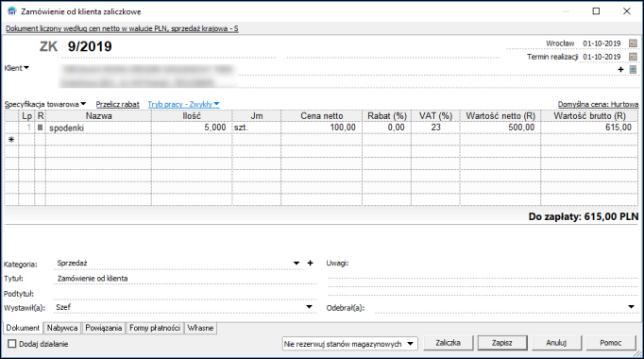The height and width of the screenshot is (359, 644).
Task: Expand the Klient dropdown arrow
Action: (26, 68)
